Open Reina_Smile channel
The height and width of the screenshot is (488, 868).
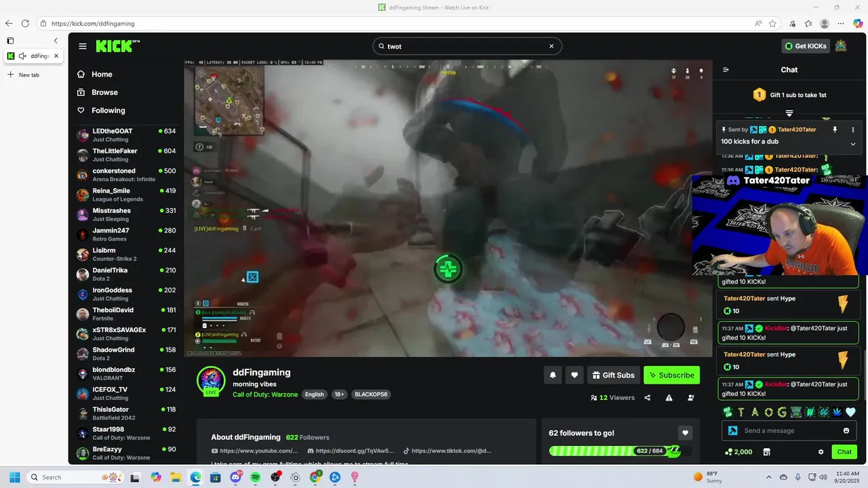point(126,195)
